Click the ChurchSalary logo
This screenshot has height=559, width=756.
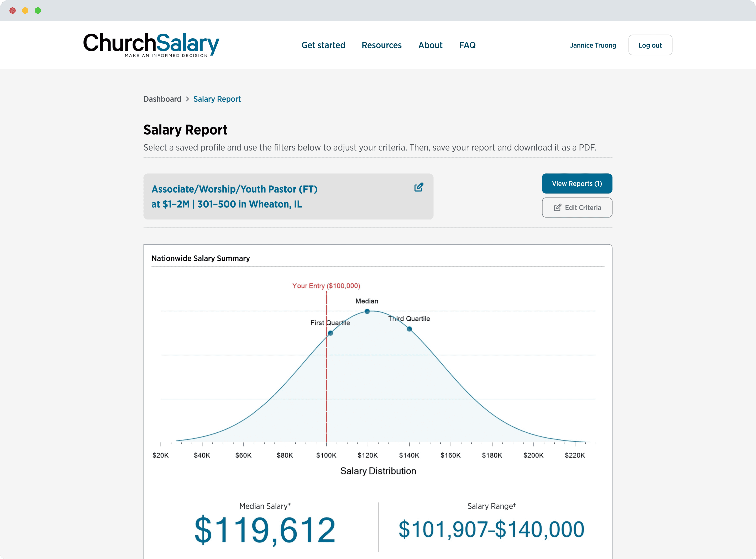point(151,45)
